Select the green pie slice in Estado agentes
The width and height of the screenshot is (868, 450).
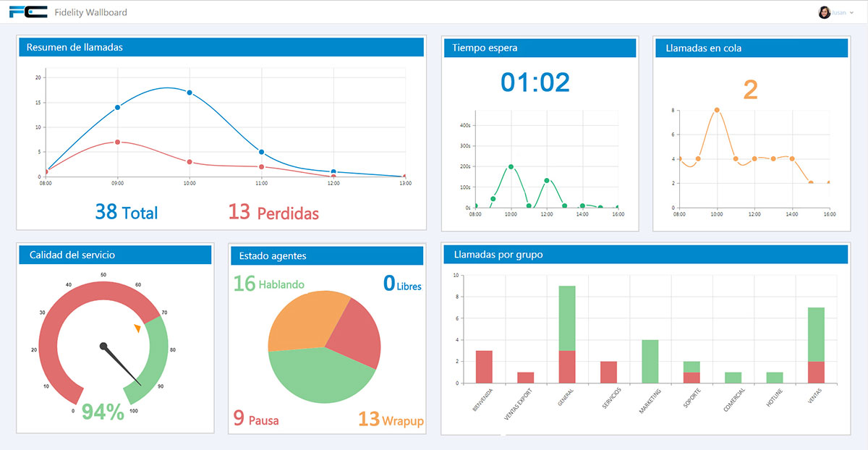coord(318,373)
